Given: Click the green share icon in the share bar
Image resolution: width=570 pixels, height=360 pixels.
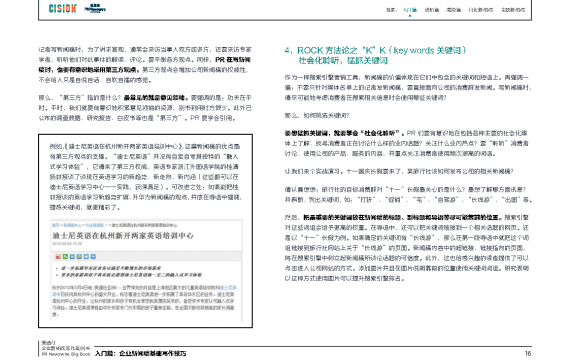Looking at the screenshot, I should click(65, 257).
